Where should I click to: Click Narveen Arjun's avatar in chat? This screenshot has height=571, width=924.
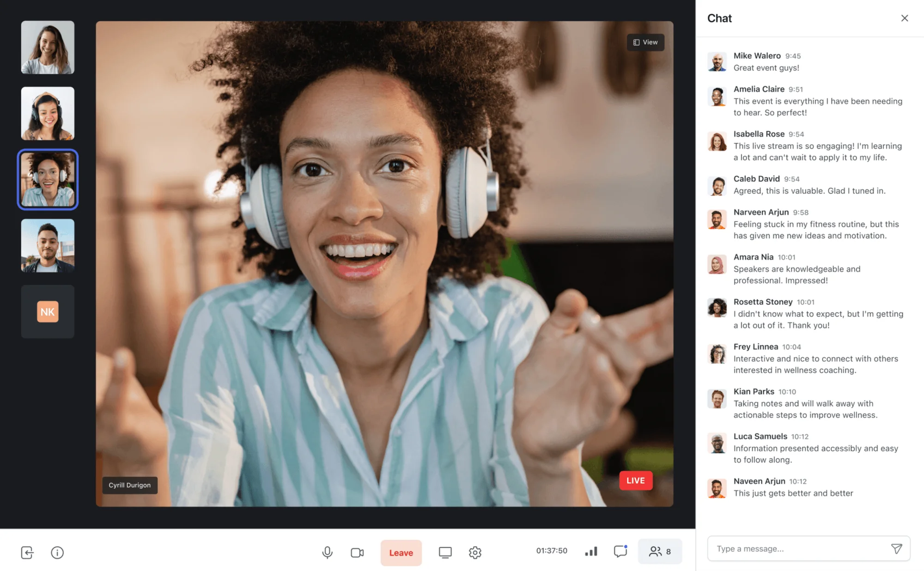coord(717,219)
